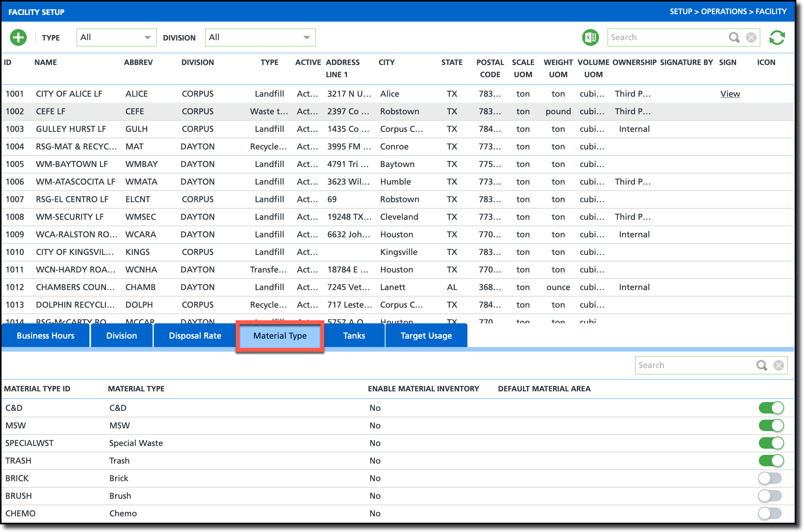Open the Division filter dropdown
The width and height of the screenshot is (804, 532).
tap(260, 37)
